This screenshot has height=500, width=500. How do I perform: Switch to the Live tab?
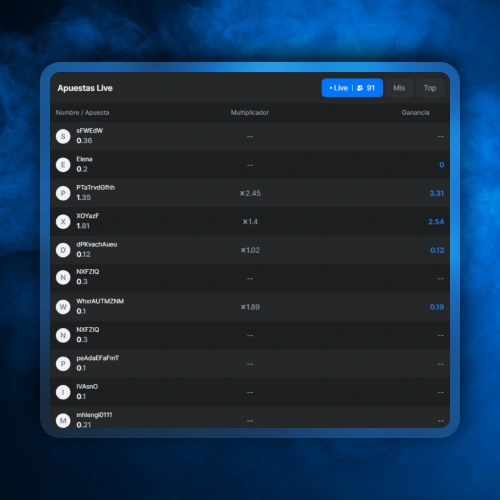point(352,88)
